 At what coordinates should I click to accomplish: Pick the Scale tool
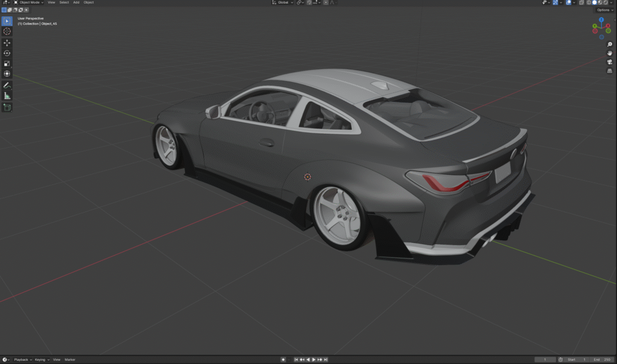(7, 63)
